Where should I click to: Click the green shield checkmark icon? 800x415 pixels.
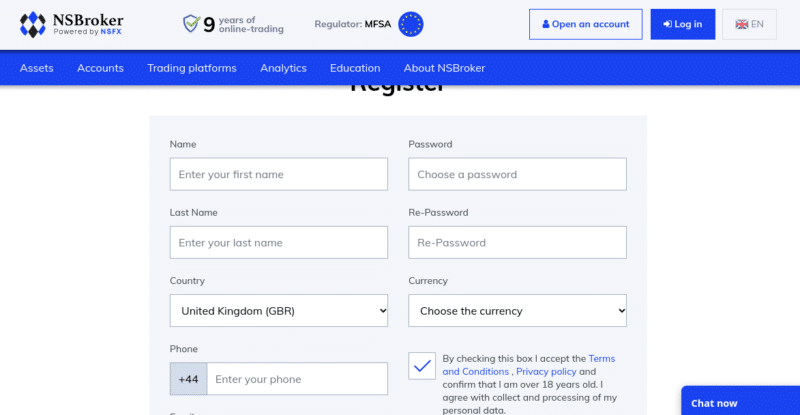point(191,23)
